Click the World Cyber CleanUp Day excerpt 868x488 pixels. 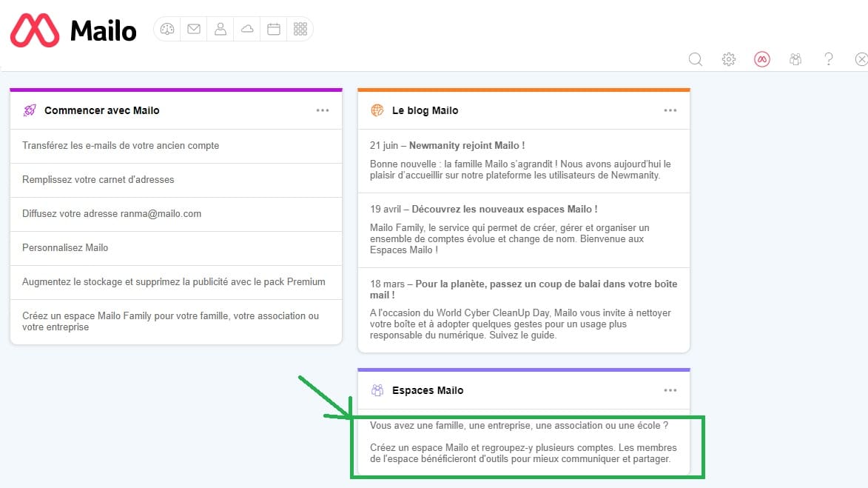tap(520, 324)
